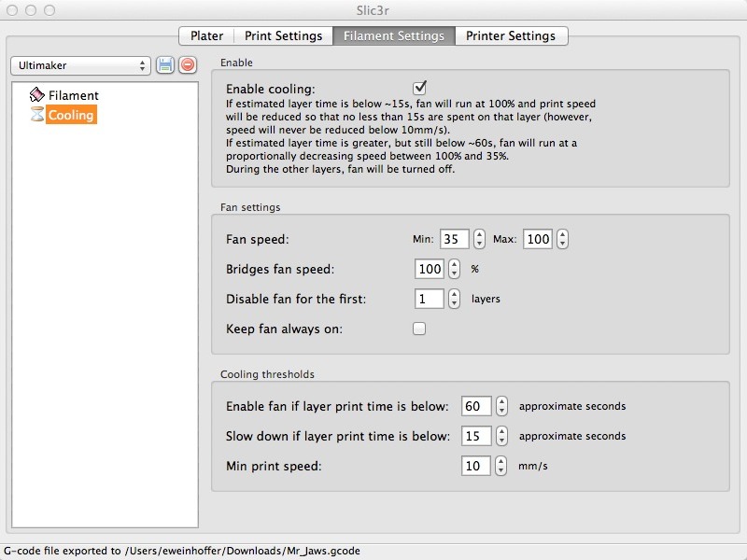Click the Min print speed field
The height and width of the screenshot is (560, 747).
point(476,466)
